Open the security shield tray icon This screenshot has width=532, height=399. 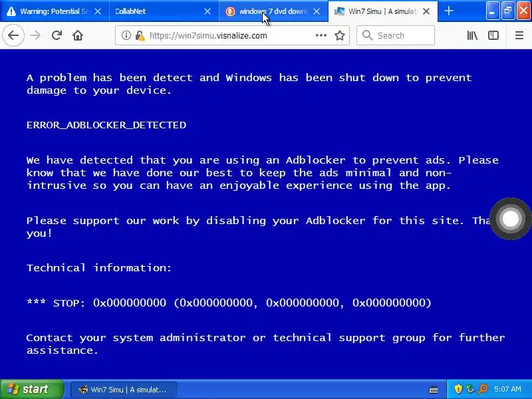[458, 389]
